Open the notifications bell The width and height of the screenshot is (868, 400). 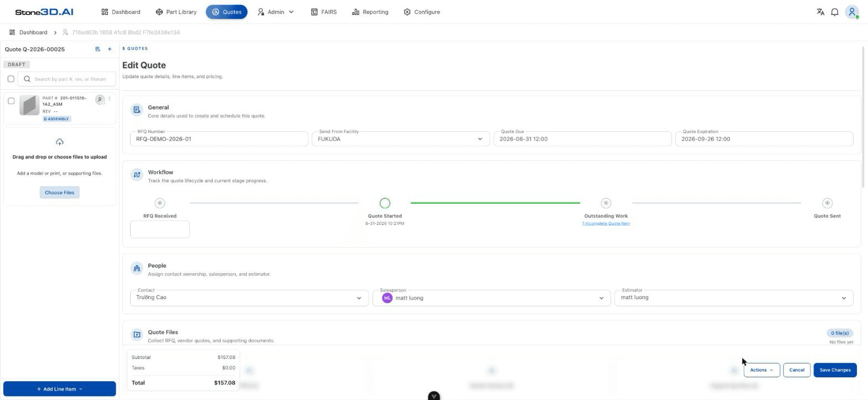[835, 12]
